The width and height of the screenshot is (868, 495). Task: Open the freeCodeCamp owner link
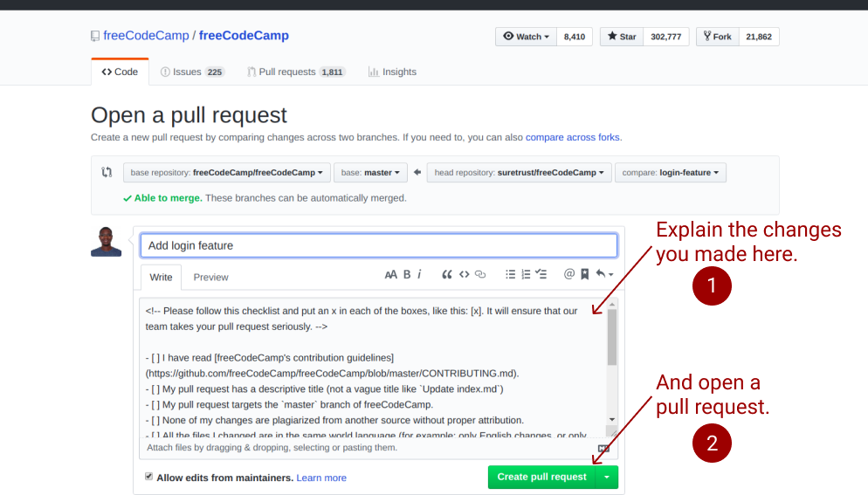(146, 36)
